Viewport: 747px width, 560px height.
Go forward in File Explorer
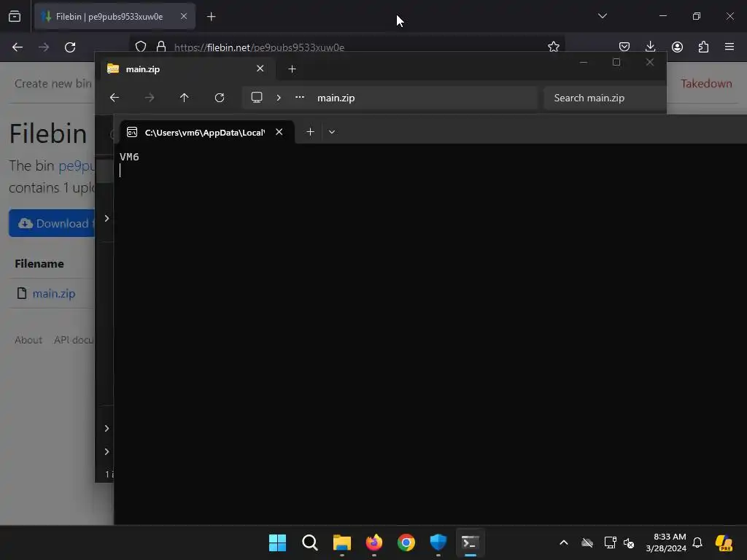click(150, 98)
